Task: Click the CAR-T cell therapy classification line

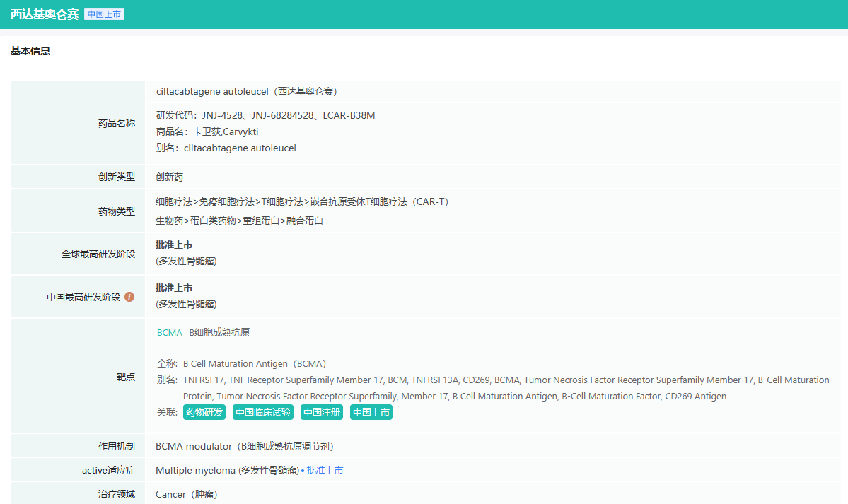Action: point(302,201)
